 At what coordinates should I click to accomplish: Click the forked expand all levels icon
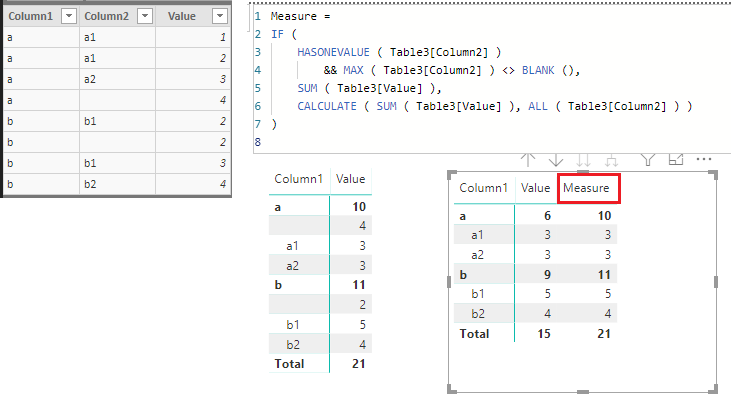[x=611, y=161]
